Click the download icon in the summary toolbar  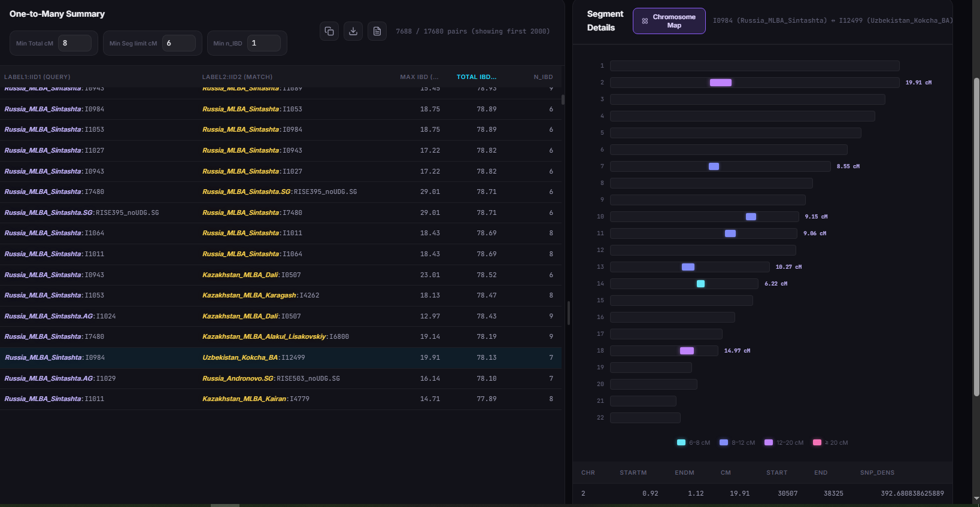353,31
